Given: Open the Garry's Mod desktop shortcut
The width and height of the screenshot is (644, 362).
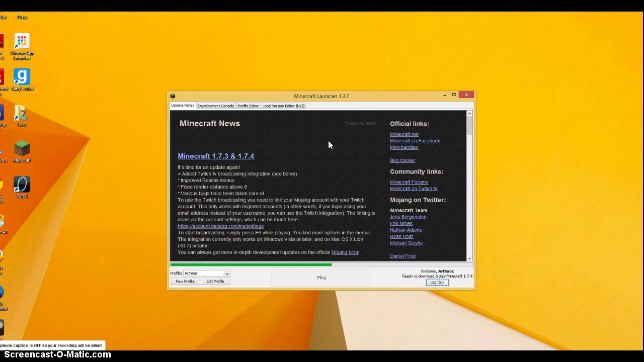Looking at the screenshot, I should (22, 80).
